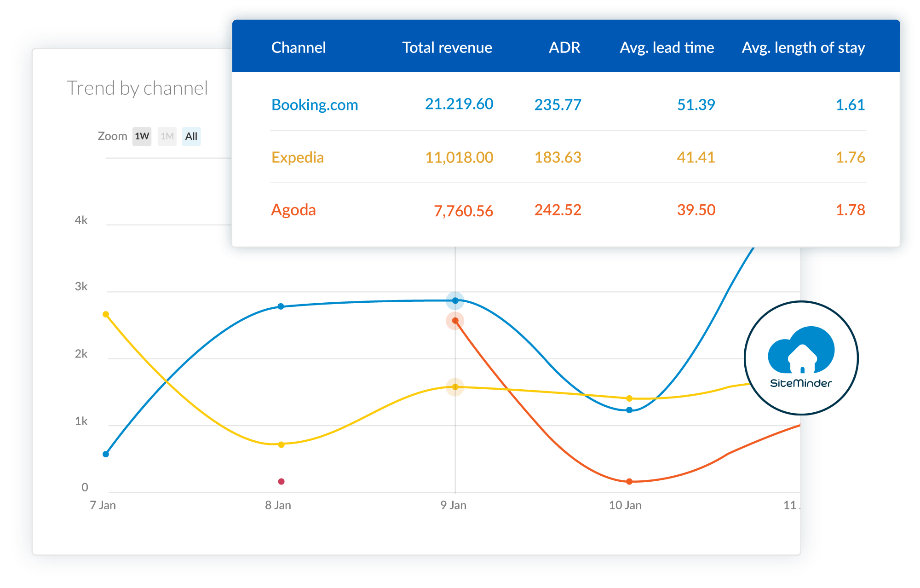The height and width of the screenshot is (588, 920).
Task: Sort by Avg. lead time header
Action: [667, 47]
